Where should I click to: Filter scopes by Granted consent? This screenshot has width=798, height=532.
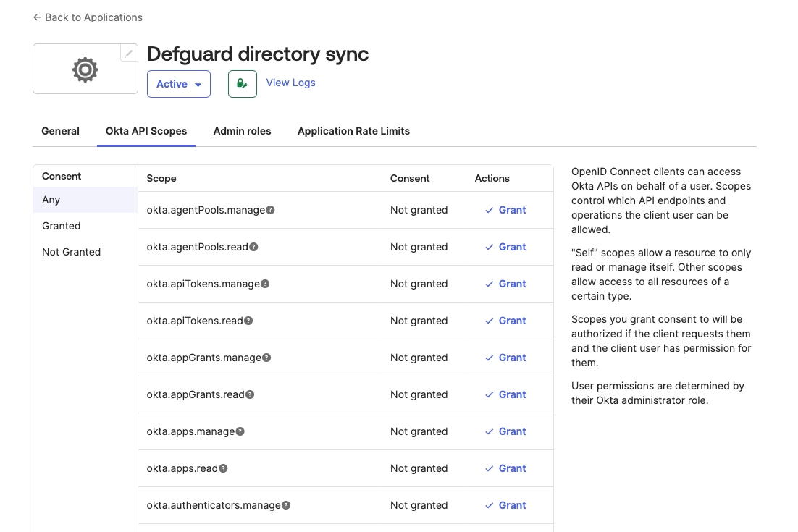(62, 226)
